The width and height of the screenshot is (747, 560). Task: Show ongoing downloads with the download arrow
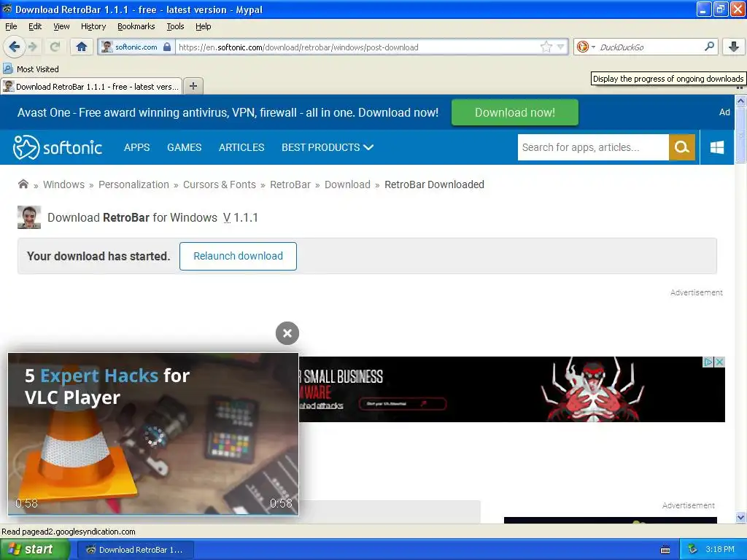point(734,47)
